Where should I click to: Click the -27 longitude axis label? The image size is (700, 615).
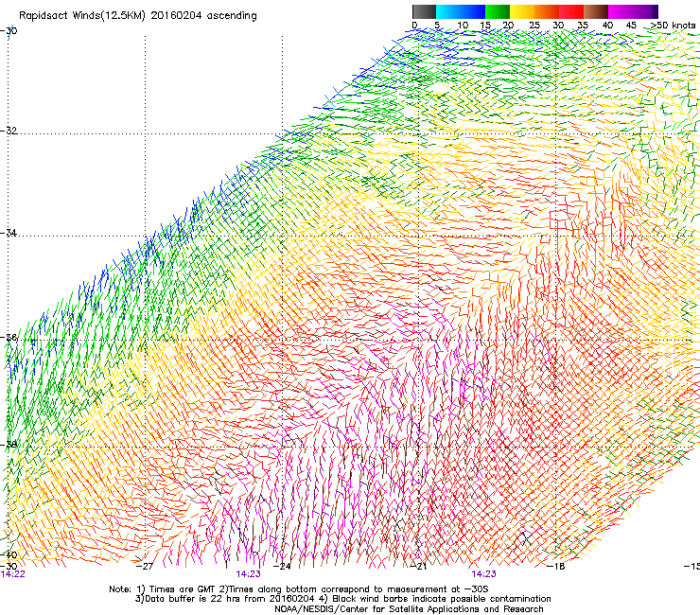pos(145,566)
